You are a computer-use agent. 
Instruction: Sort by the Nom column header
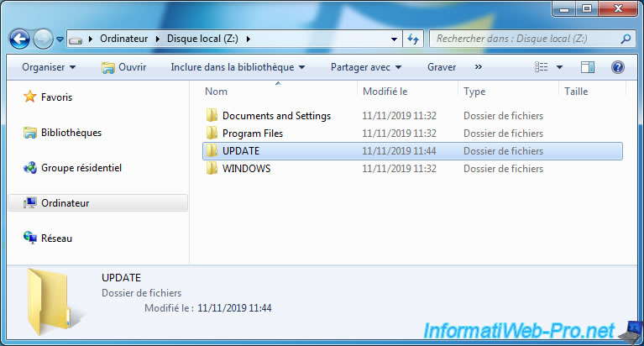pyautogui.click(x=216, y=92)
